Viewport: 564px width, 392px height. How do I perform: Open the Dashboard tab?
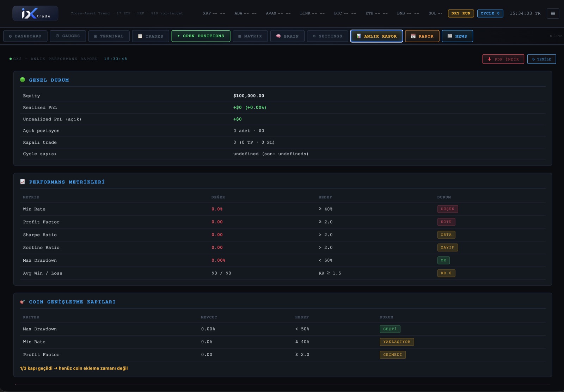[x=25, y=36]
